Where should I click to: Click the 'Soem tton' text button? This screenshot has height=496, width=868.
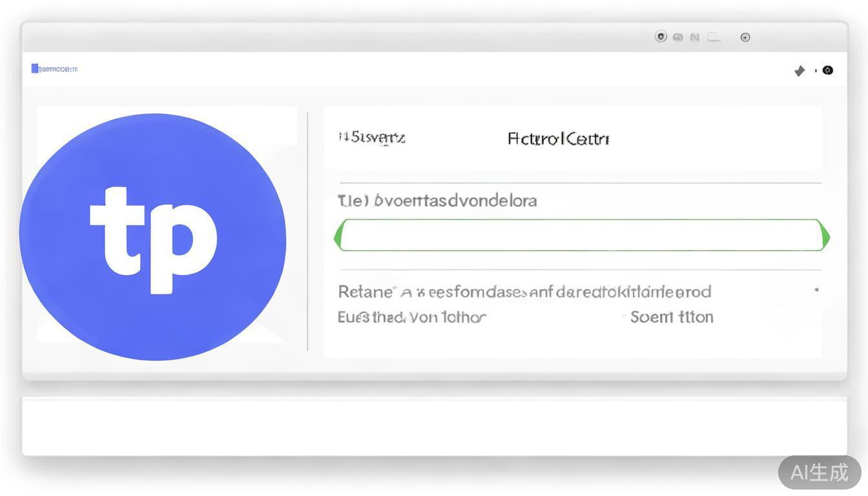(x=672, y=317)
